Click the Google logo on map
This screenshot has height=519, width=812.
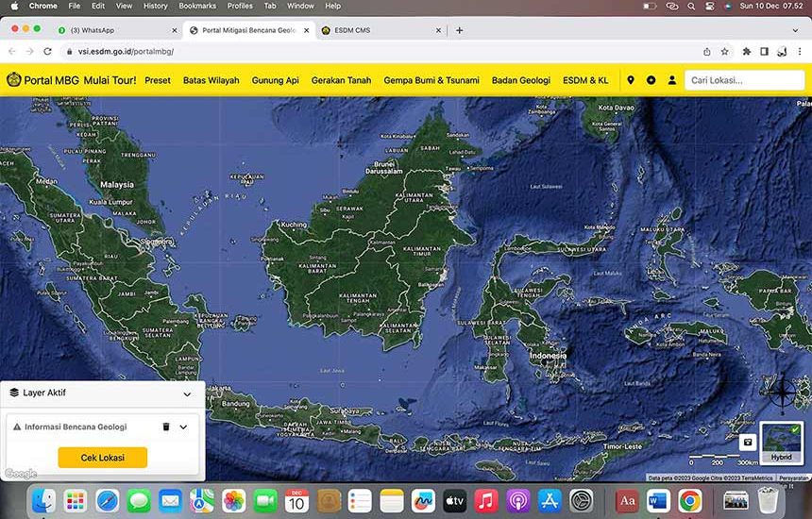(x=21, y=474)
